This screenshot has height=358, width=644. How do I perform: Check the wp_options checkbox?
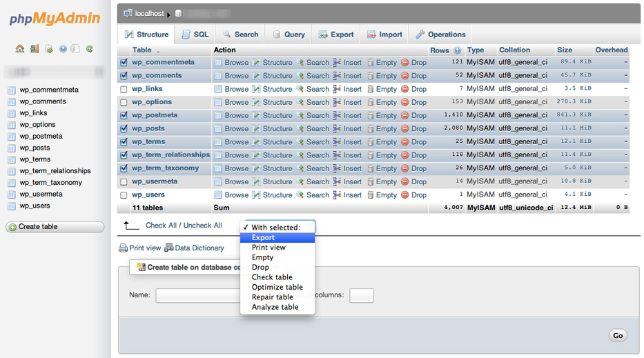tap(124, 102)
